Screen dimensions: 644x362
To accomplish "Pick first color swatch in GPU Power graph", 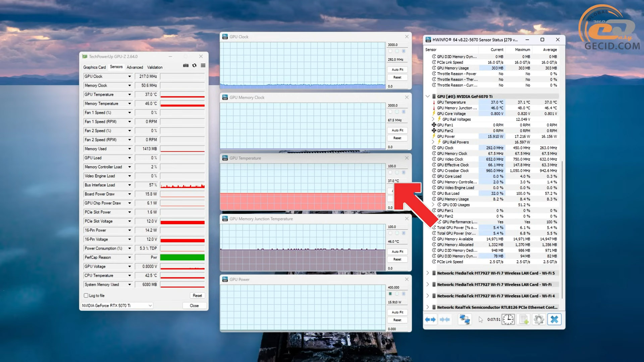I will click(x=390, y=294).
